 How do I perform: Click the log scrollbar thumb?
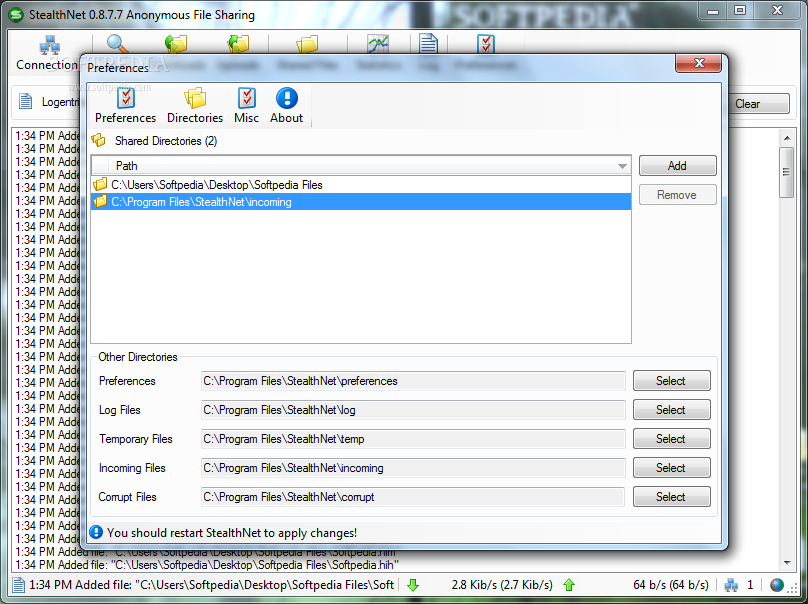pos(786,172)
